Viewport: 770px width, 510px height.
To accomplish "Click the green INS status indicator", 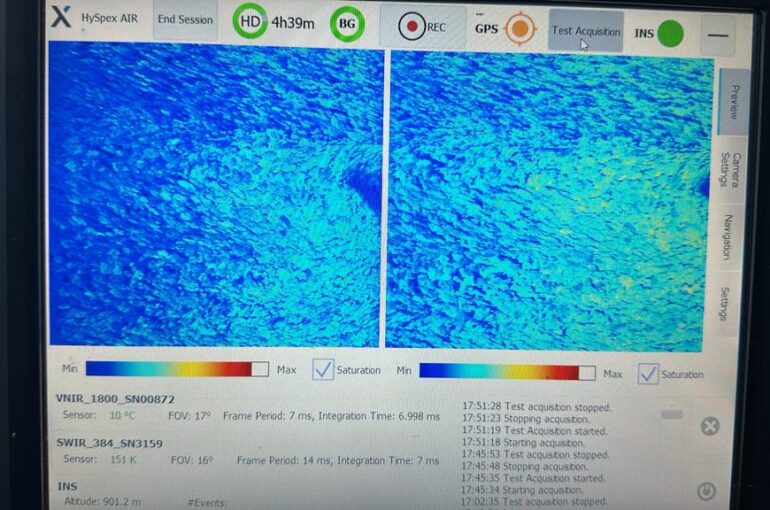I will point(670,34).
